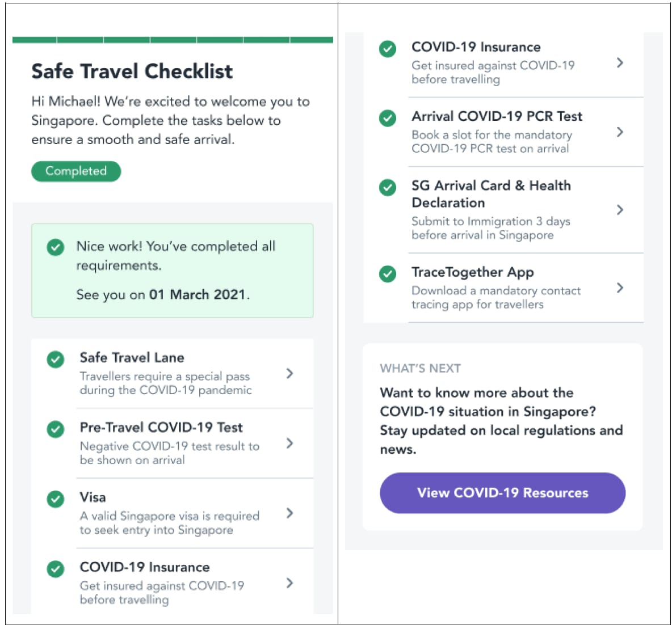672x625 pixels.
Task: Click the check icon next to COVID-19 Insurance in right panel
Action: pos(388,49)
